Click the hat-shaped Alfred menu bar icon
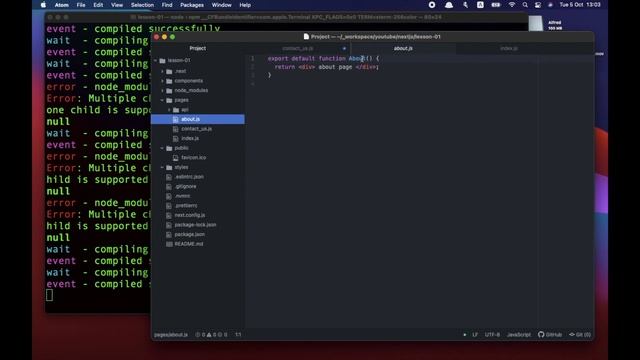 [449, 5]
